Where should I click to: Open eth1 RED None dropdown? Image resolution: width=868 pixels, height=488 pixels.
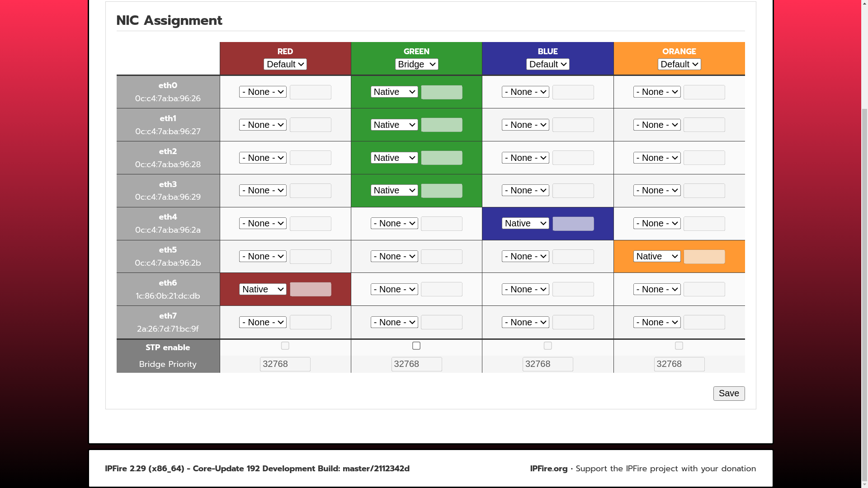(263, 125)
